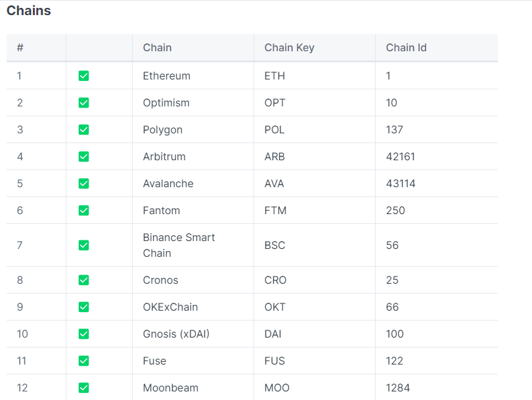This screenshot has width=532, height=400.
Task: Toggle the OKExChain row checkbox
Action: click(x=83, y=307)
